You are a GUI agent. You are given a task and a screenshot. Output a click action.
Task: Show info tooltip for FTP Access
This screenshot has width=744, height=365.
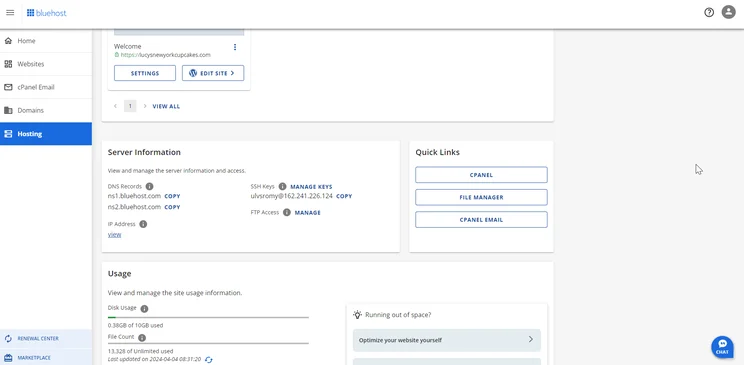click(x=287, y=213)
